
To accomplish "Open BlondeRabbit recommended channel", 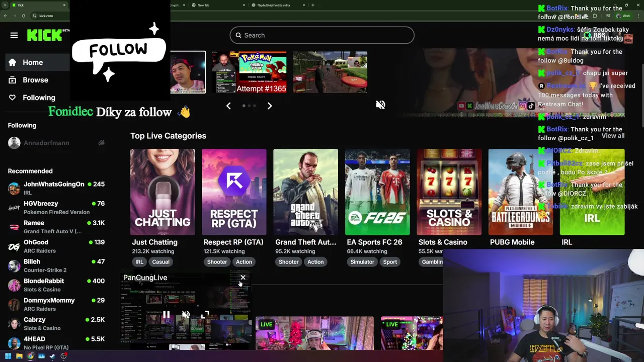I will pos(56,285).
